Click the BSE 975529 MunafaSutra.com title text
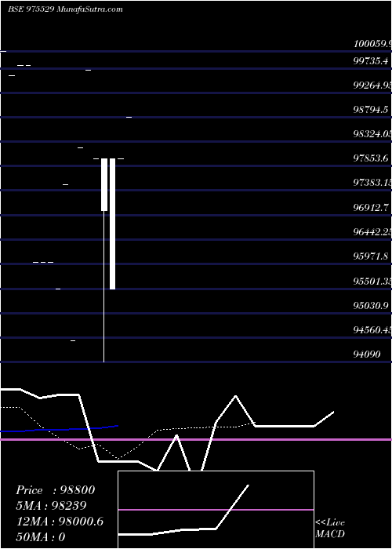This screenshot has width=392, height=549. (65, 9)
